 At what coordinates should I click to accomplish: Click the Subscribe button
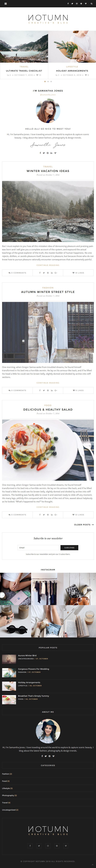click(x=69, y=548)
